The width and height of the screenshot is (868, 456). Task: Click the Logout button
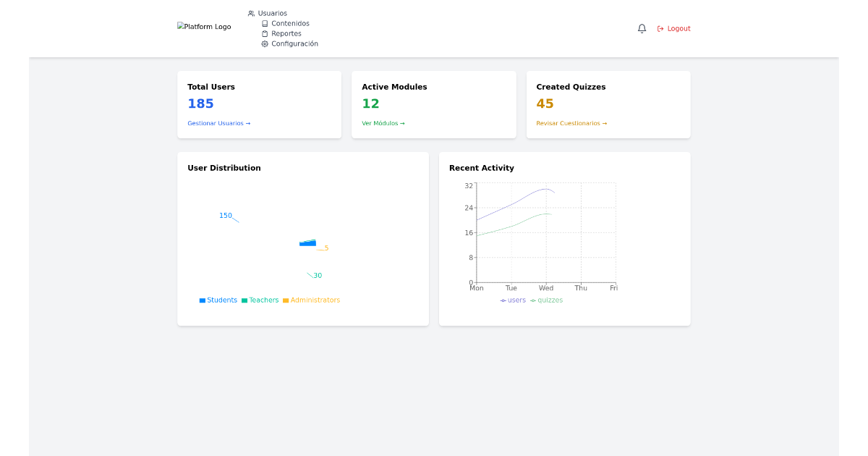674,28
